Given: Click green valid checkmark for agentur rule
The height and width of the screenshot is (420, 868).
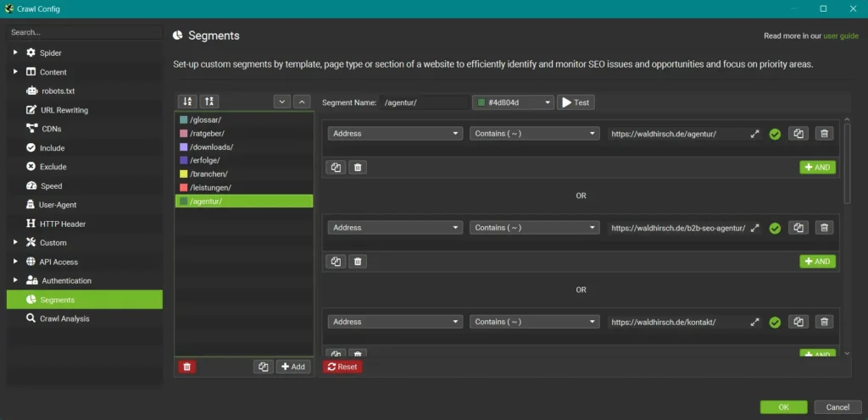Looking at the screenshot, I should click(775, 134).
